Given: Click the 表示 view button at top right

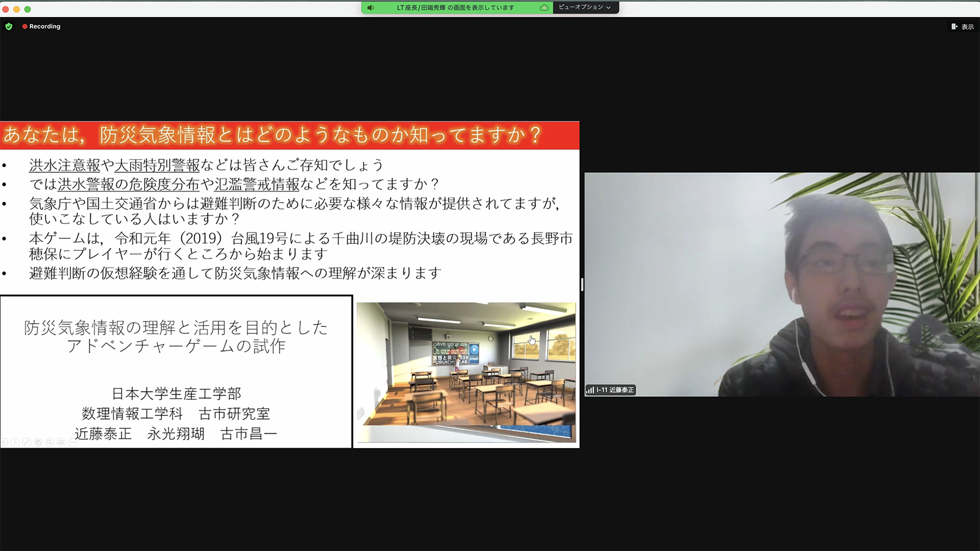Looking at the screenshot, I should tap(962, 26).
